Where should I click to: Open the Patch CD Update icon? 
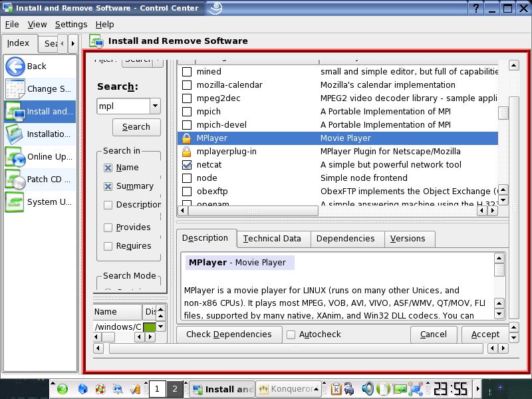pyautogui.click(x=15, y=179)
